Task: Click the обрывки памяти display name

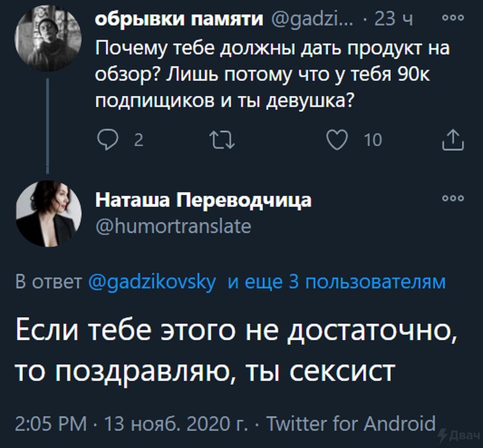Action: point(179,19)
